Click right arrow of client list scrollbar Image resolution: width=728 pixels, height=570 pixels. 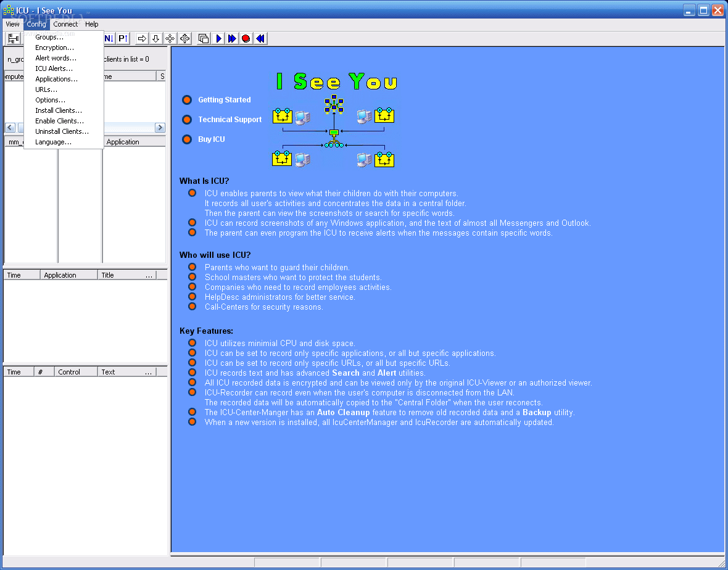click(160, 128)
